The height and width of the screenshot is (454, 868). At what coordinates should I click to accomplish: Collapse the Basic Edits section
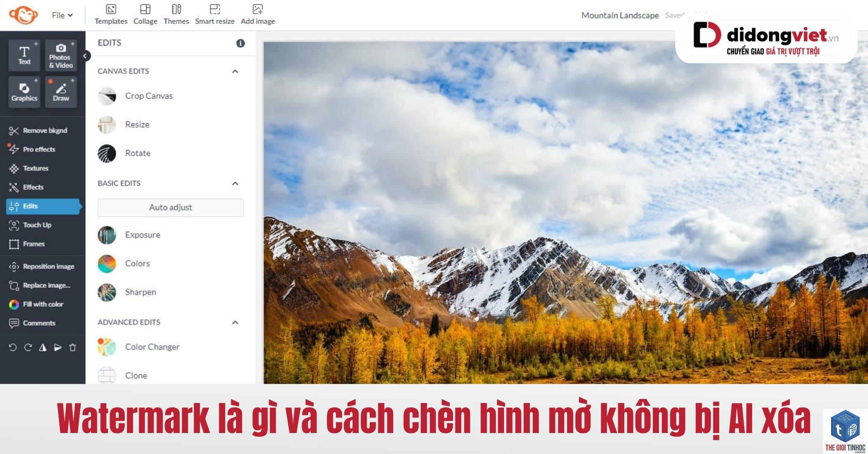click(235, 183)
